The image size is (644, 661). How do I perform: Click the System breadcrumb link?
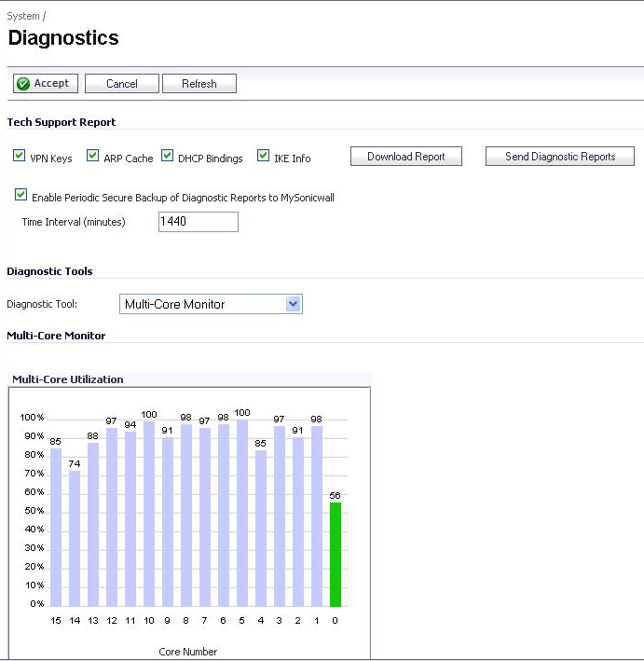[23, 16]
